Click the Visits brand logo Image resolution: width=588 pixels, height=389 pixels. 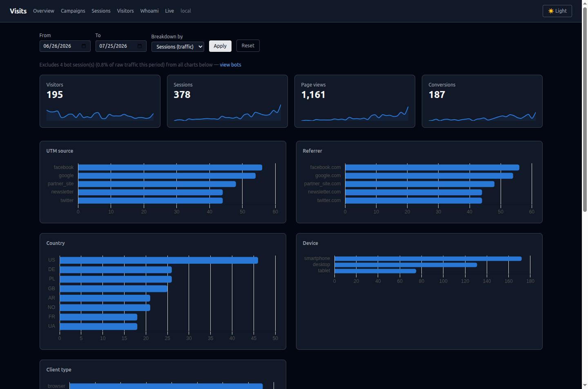pos(18,11)
